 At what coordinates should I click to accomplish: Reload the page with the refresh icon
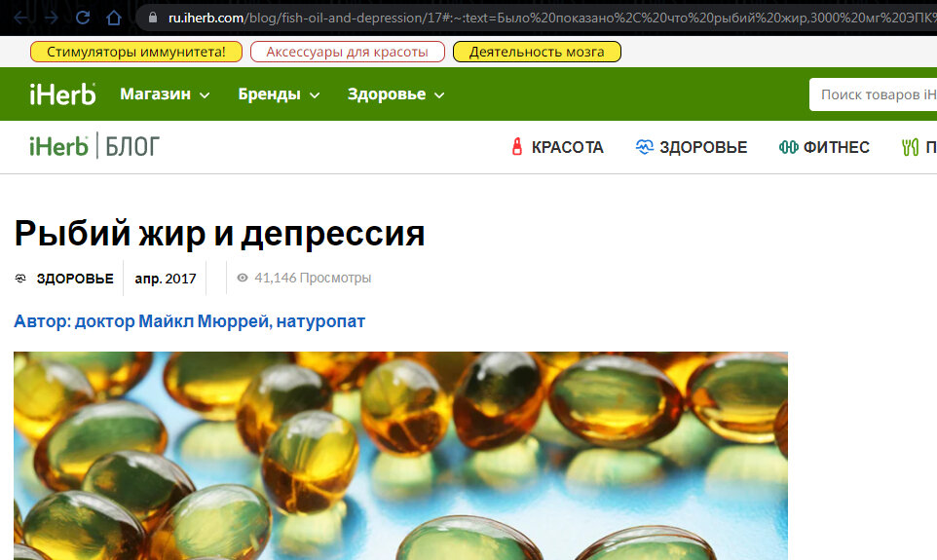pos(83,18)
